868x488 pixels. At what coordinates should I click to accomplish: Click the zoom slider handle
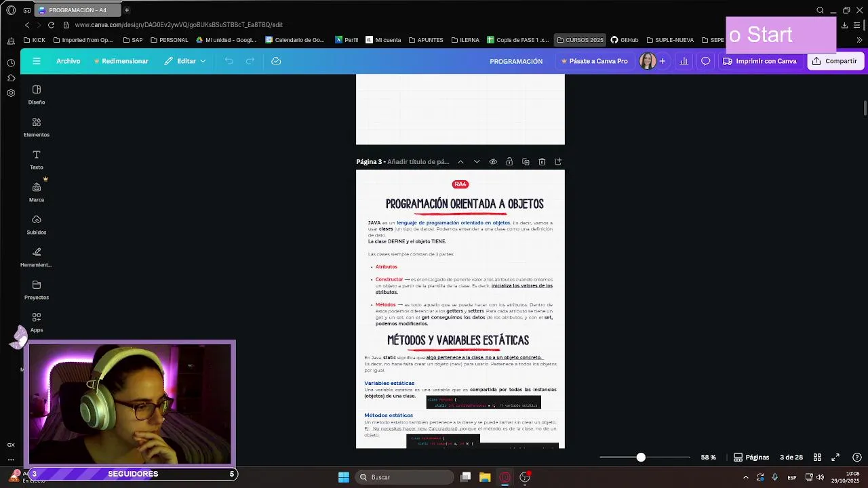coord(641,457)
